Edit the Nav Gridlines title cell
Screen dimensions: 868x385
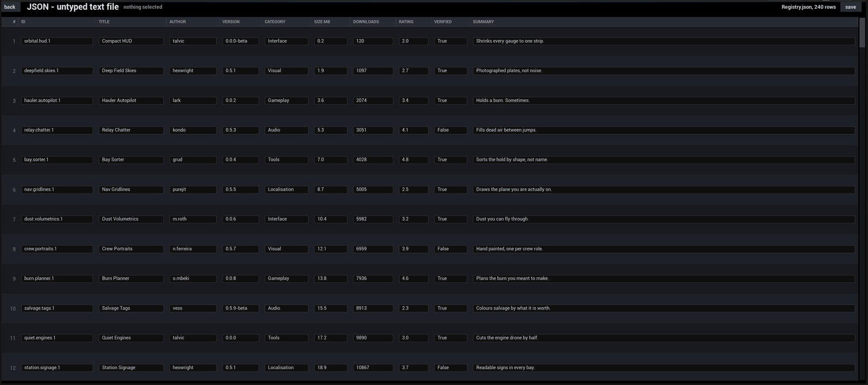pyautogui.click(x=131, y=190)
